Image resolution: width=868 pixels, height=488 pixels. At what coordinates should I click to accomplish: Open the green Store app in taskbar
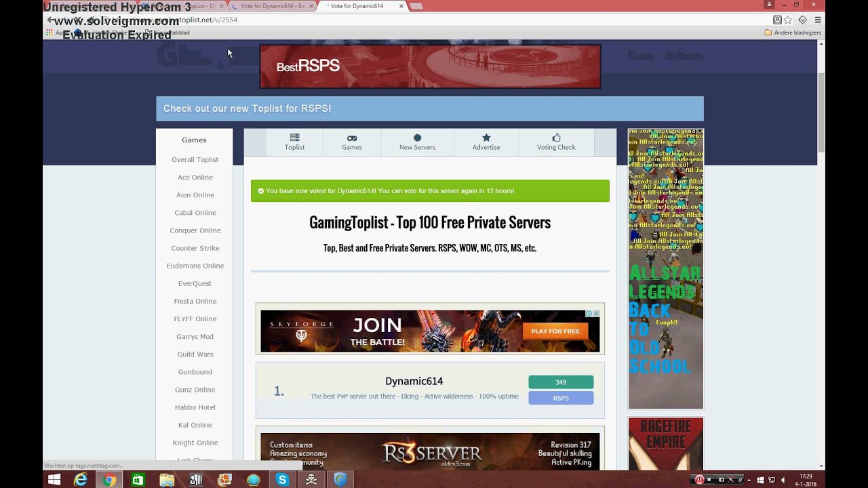tap(138, 479)
